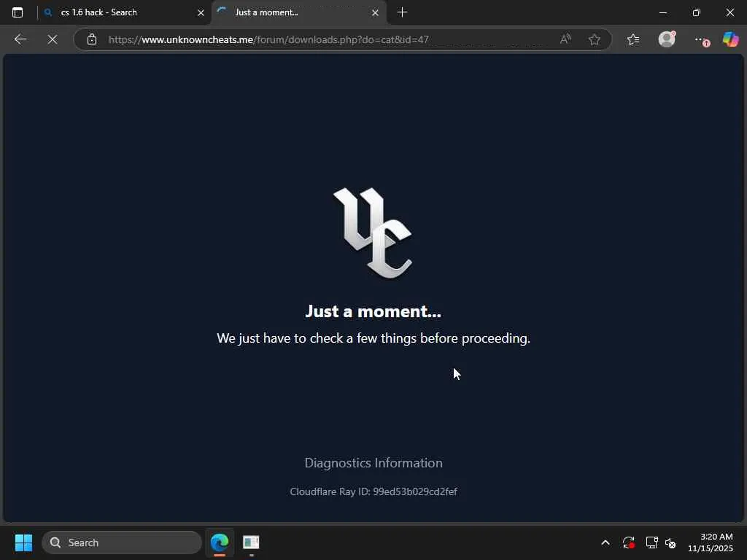Close the Edge browser window

(x=729, y=13)
